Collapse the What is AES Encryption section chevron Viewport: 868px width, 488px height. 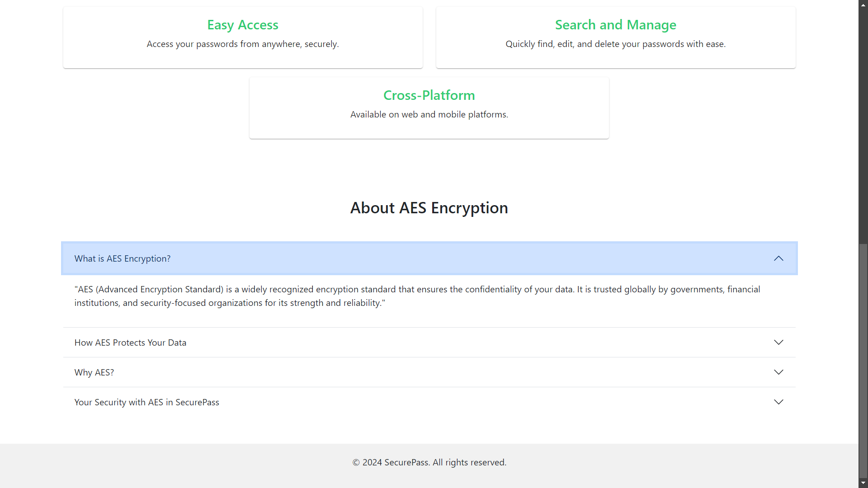click(778, 258)
